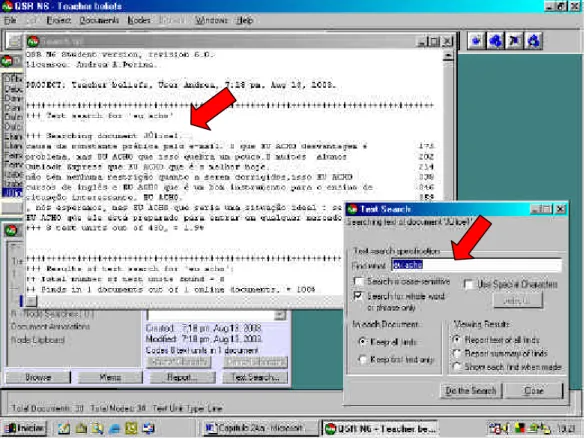Viewport: 586px width, 439px height.
Task: Select Report summary of finds option
Action: (457, 353)
